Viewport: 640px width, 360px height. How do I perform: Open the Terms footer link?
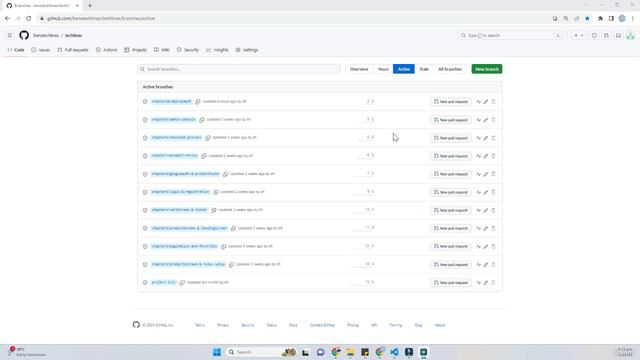(x=200, y=325)
